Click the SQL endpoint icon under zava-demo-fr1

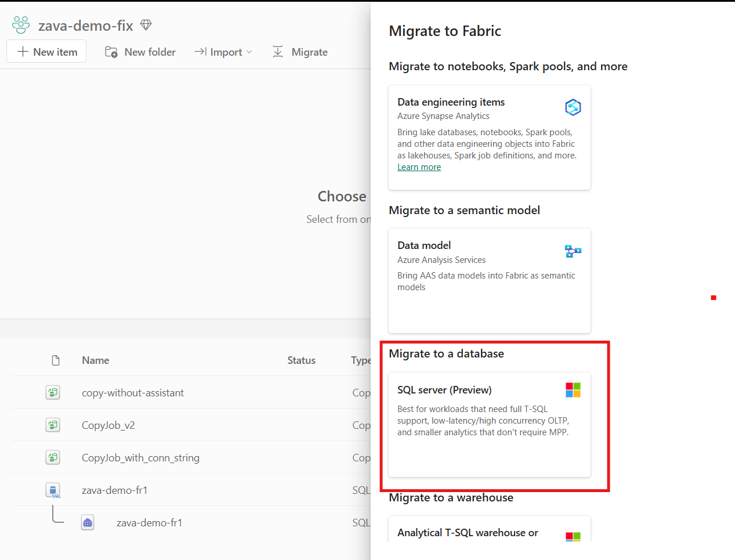(87, 522)
